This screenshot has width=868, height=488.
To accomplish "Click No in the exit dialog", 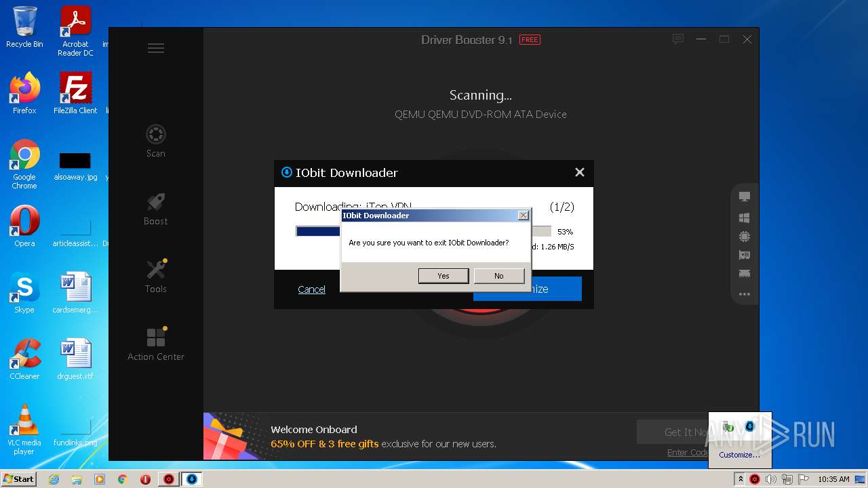I will 499,276.
